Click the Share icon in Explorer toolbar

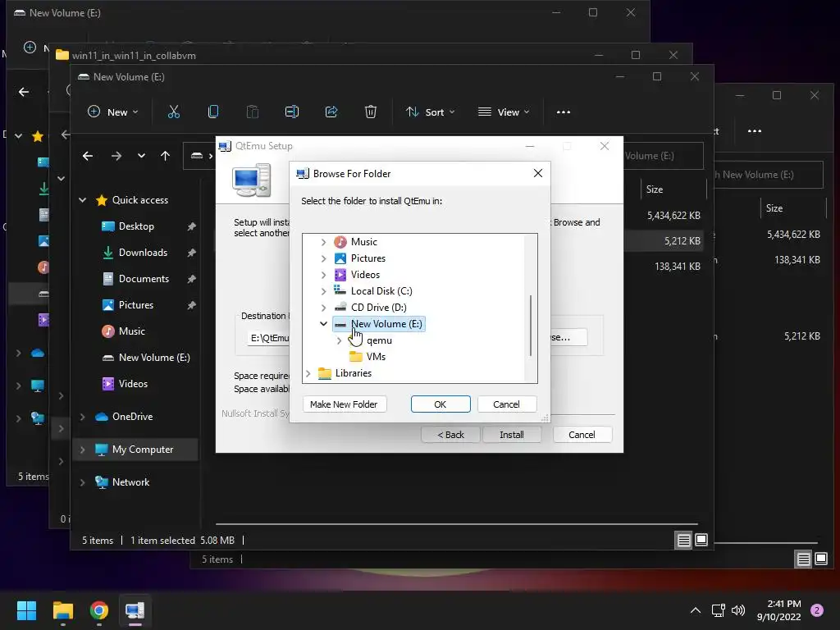click(331, 112)
